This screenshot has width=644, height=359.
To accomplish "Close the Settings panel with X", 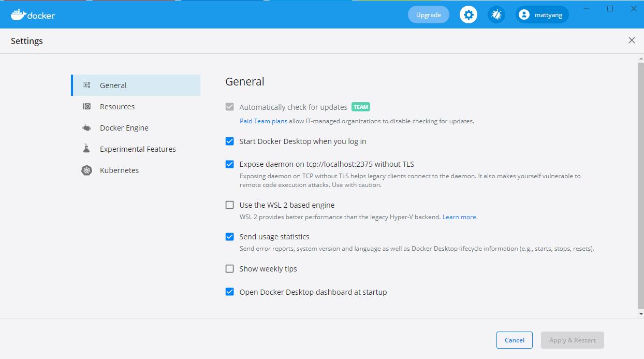I will click(x=632, y=40).
